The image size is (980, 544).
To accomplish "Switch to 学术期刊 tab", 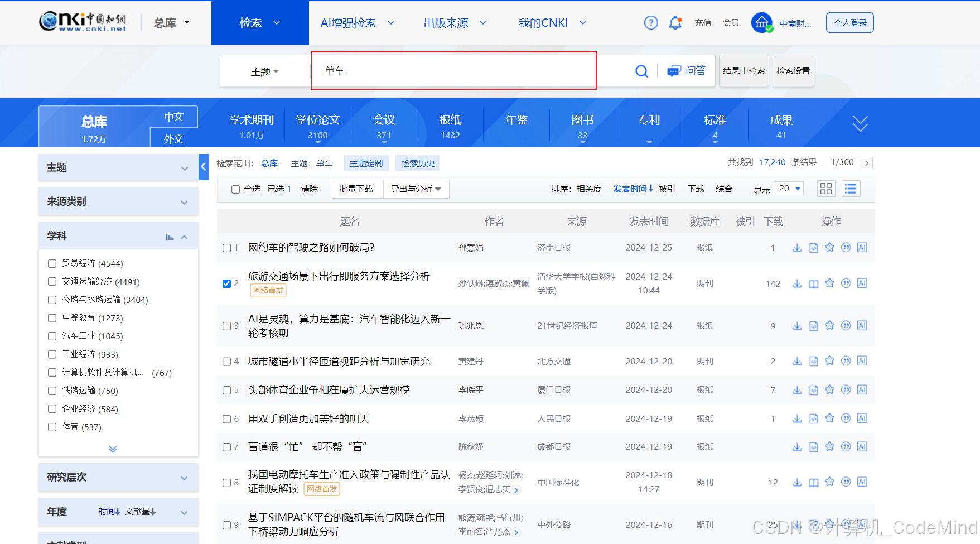I will [252, 126].
